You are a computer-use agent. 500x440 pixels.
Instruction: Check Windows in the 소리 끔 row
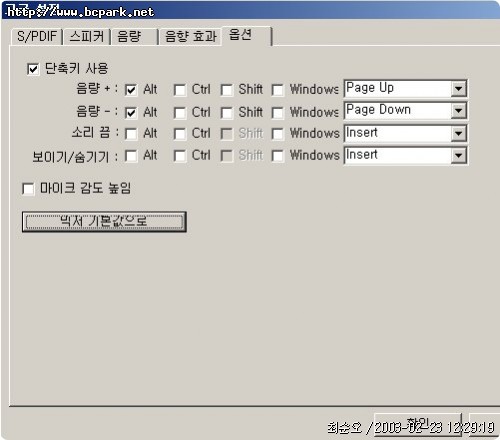tap(278, 134)
